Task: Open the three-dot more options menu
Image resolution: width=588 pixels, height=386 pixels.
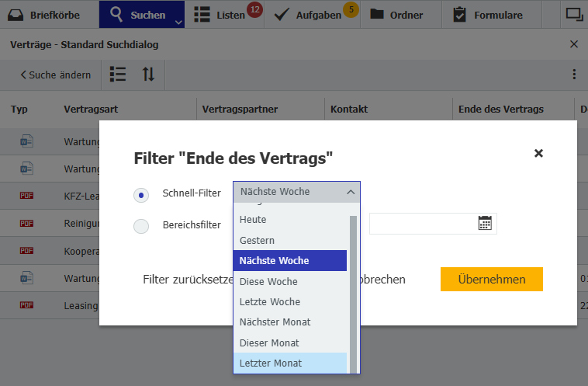Action: [574, 75]
